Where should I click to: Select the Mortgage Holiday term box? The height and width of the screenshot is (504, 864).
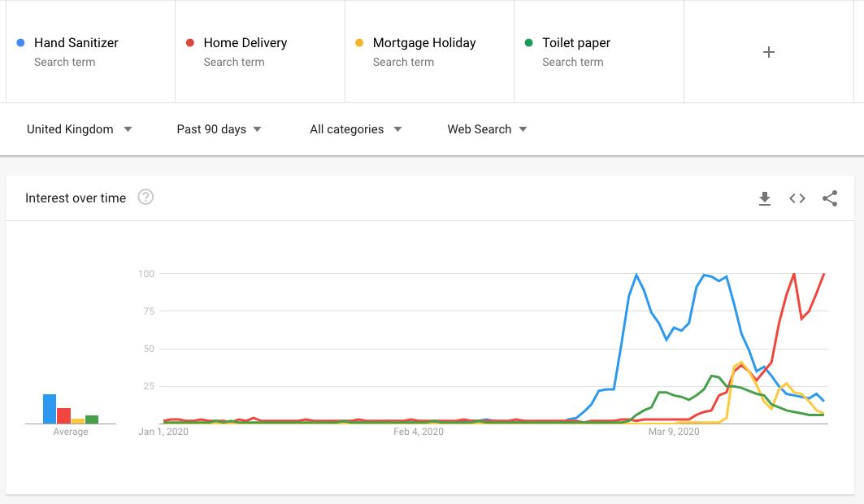[x=429, y=52]
